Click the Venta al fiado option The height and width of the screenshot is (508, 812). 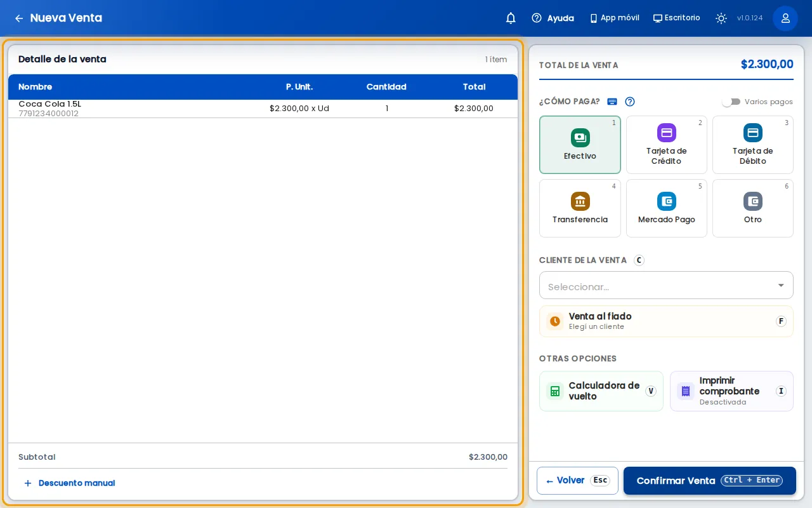click(666, 321)
